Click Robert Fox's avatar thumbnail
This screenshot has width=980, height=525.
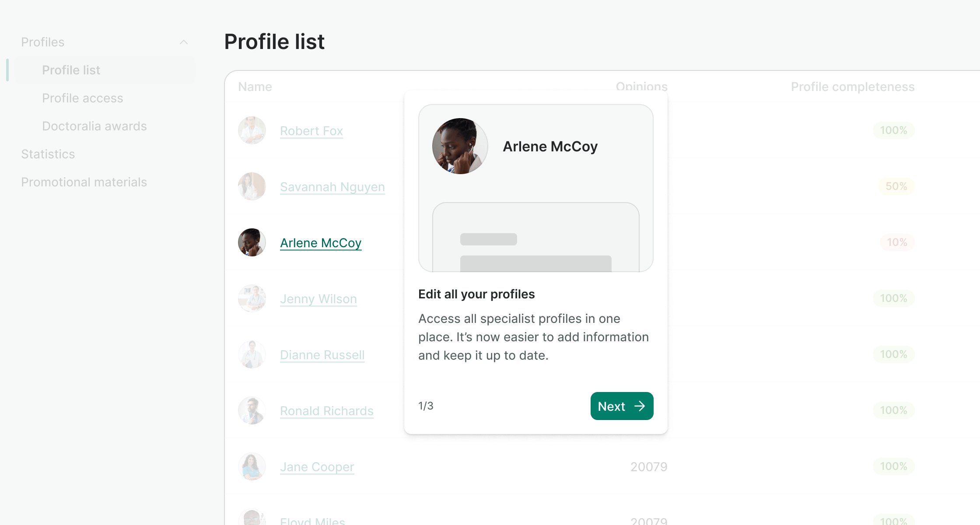252,130
